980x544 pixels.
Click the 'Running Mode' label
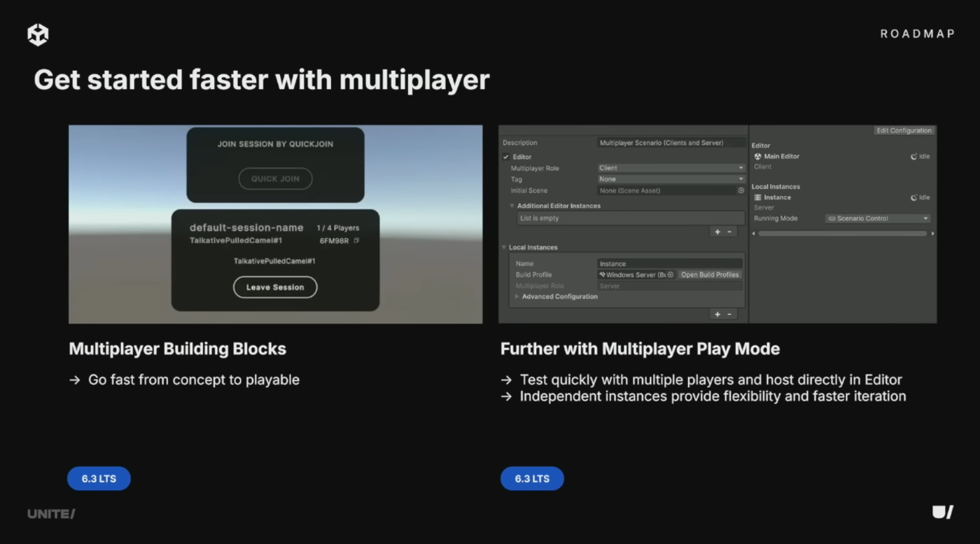[x=776, y=218]
